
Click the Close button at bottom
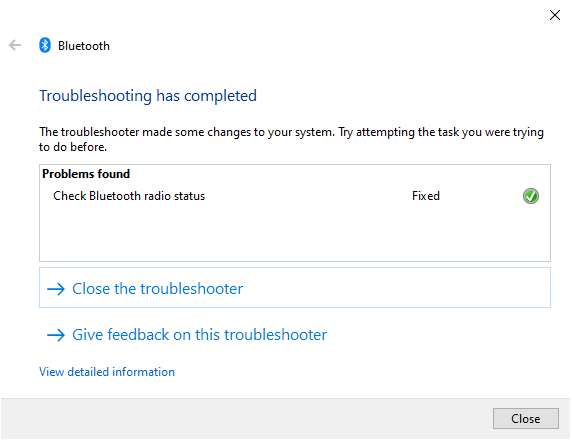(x=525, y=418)
